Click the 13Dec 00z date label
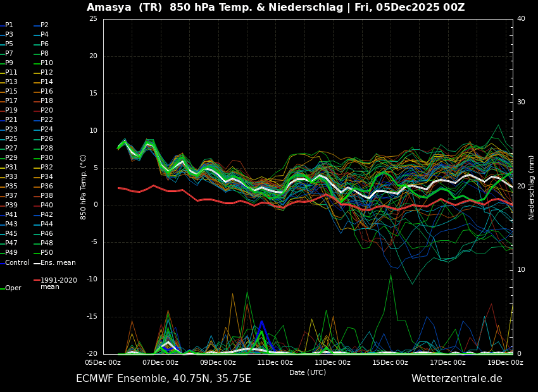The image size is (538, 392). tap(333, 362)
